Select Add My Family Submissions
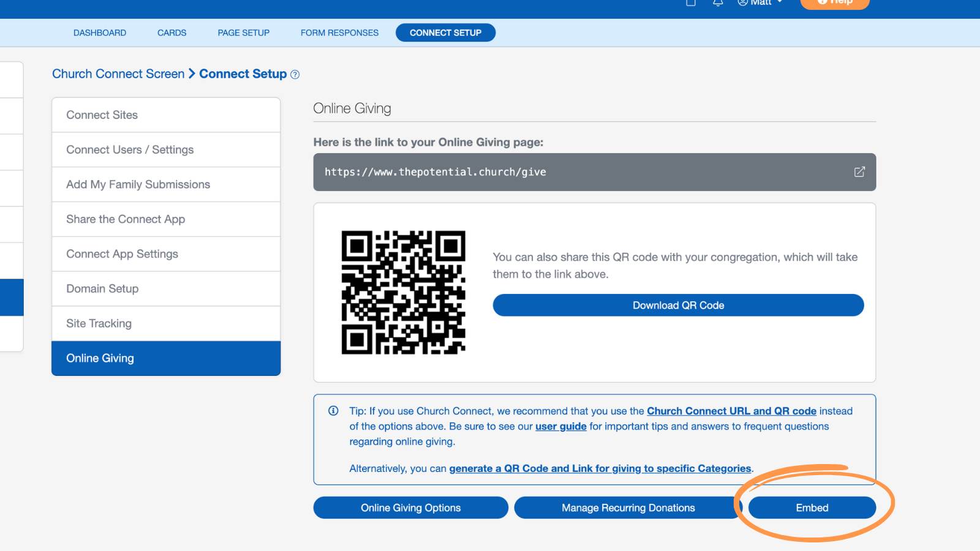980x551 pixels. pos(166,184)
